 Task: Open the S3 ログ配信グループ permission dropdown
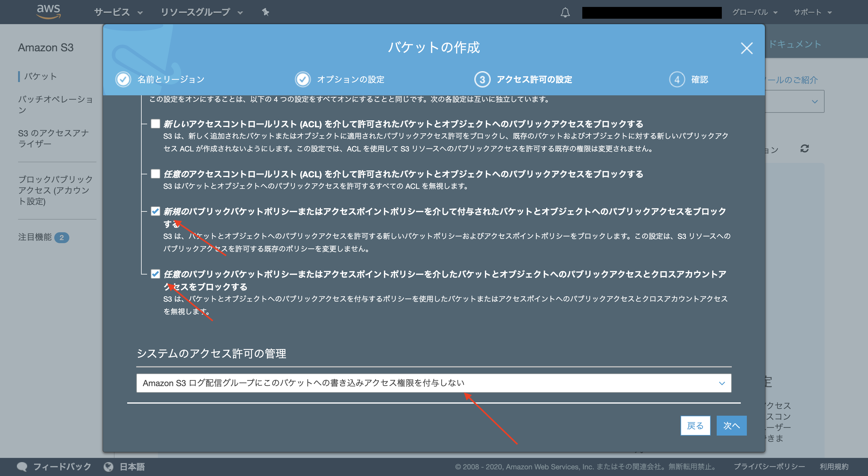434,383
